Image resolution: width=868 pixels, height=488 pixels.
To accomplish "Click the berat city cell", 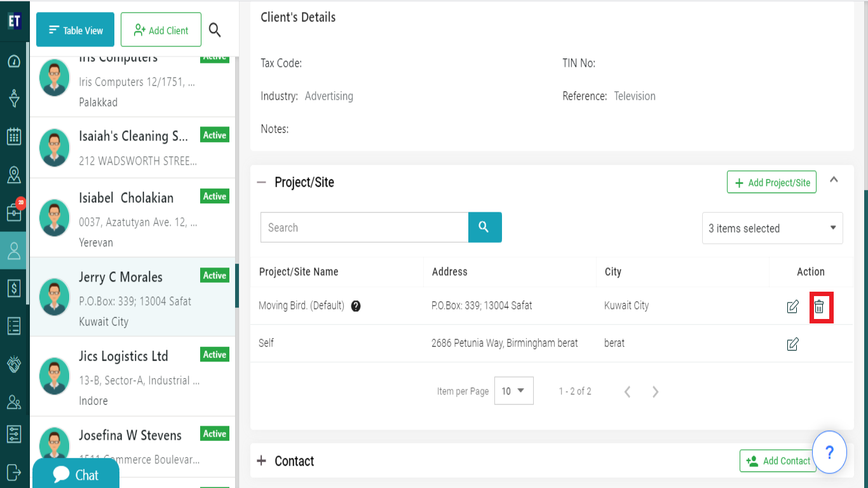I will (614, 343).
